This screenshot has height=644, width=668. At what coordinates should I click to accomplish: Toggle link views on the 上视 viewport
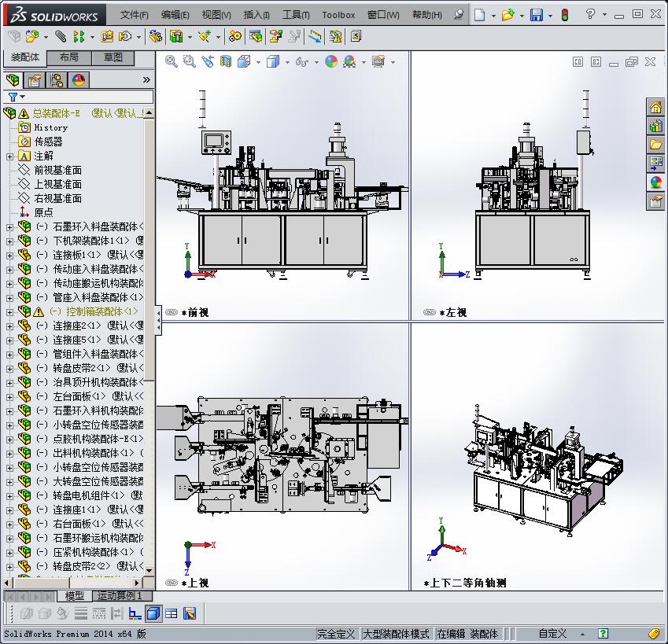coord(172,583)
